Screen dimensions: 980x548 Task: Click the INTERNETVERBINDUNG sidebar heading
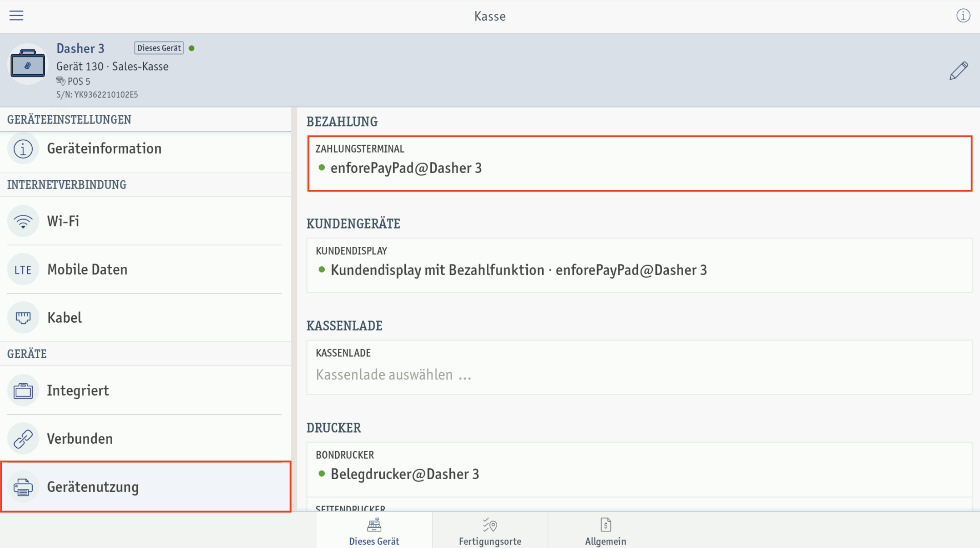(67, 185)
